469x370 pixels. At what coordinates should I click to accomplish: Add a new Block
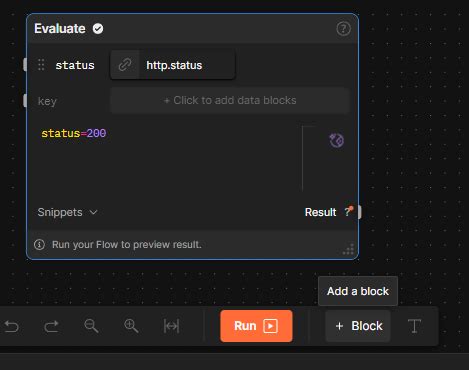click(358, 326)
